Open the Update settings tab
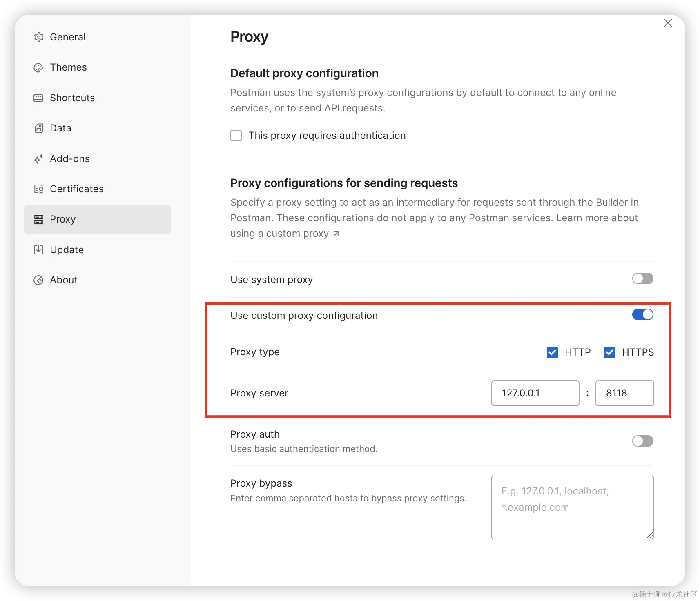Screen dimensions: 700x601 pos(97,250)
